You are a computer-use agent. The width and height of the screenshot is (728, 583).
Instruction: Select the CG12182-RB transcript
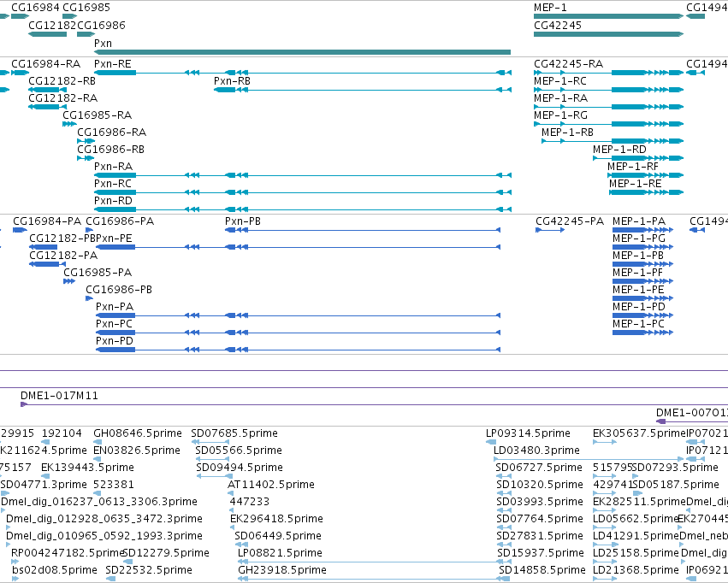[x=47, y=90]
